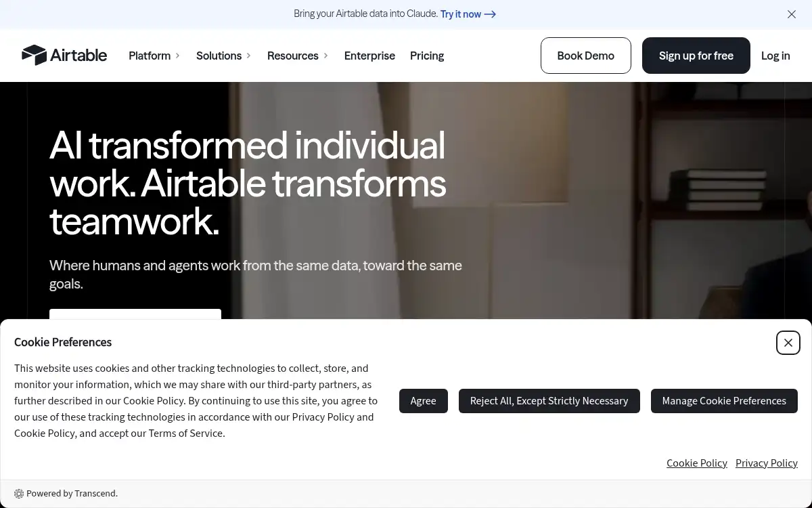Image resolution: width=812 pixels, height=508 pixels.
Task: Click the Powered by Transcend text
Action: [x=72, y=494]
